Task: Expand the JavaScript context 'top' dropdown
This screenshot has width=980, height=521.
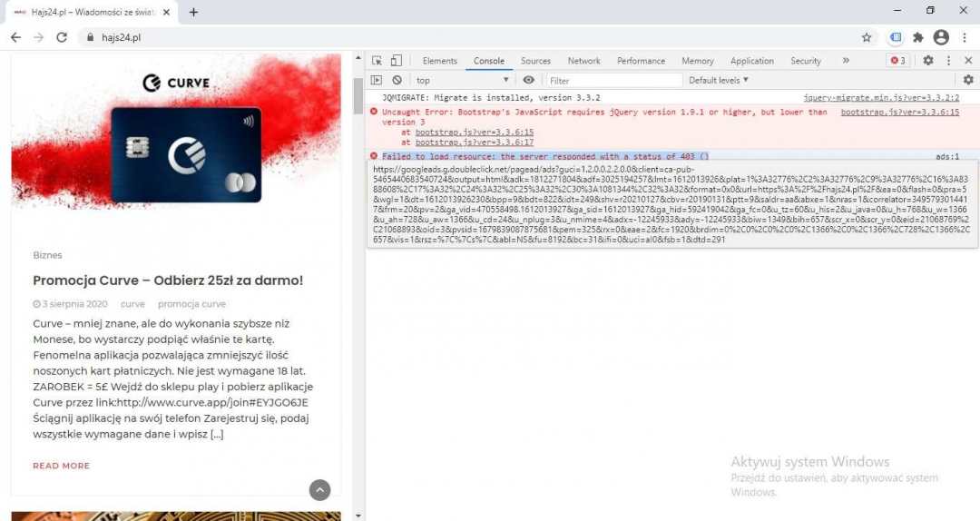Action: pyautogui.click(x=463, y=80)
